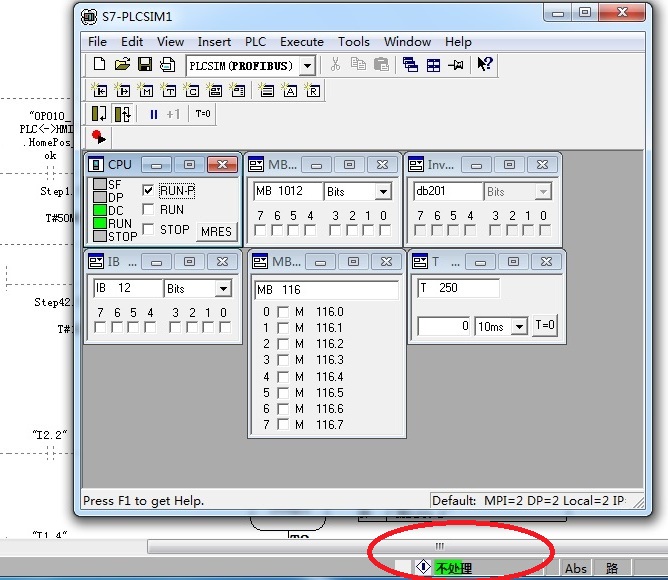
Task: Insert the Accumulators (A) subwindow icon
Action: [x=289, y=90]
